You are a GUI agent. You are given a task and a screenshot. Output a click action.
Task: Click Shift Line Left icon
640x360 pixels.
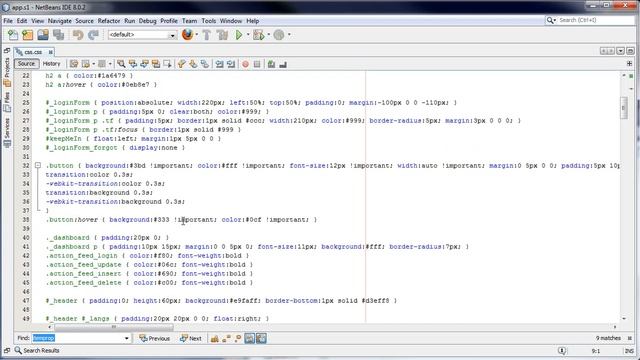pos(219,64)
